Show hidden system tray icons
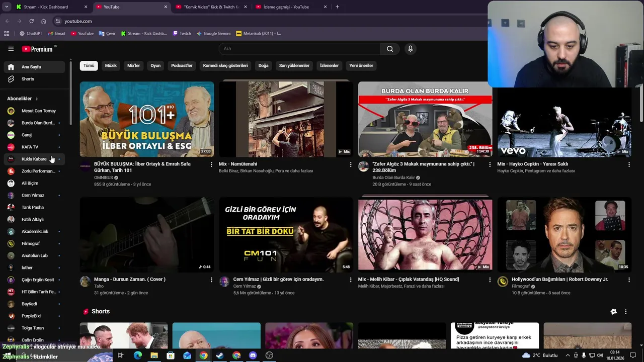Image resolution: width=644 pixels, height=362 pixels. [x=567, y=355]
